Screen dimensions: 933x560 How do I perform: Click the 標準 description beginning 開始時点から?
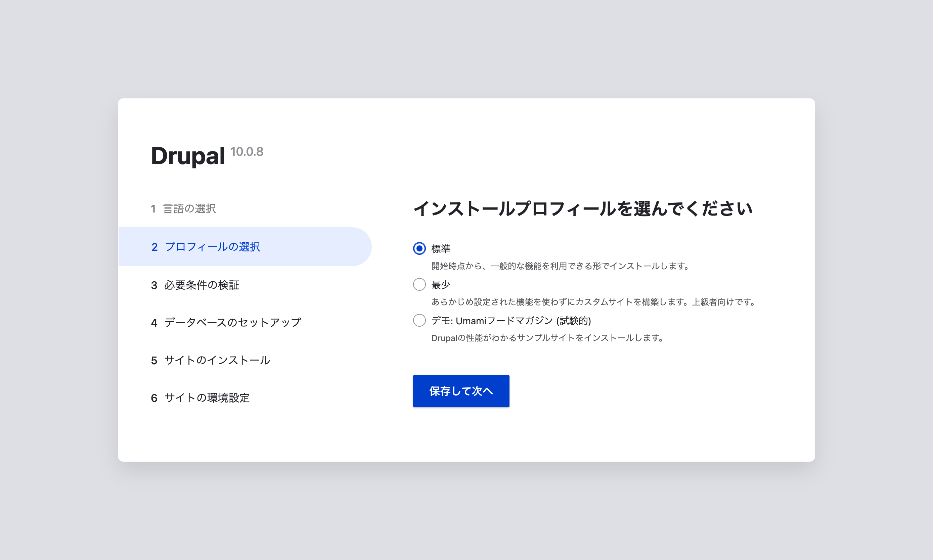pyautogui.click(x=561, y=266)
